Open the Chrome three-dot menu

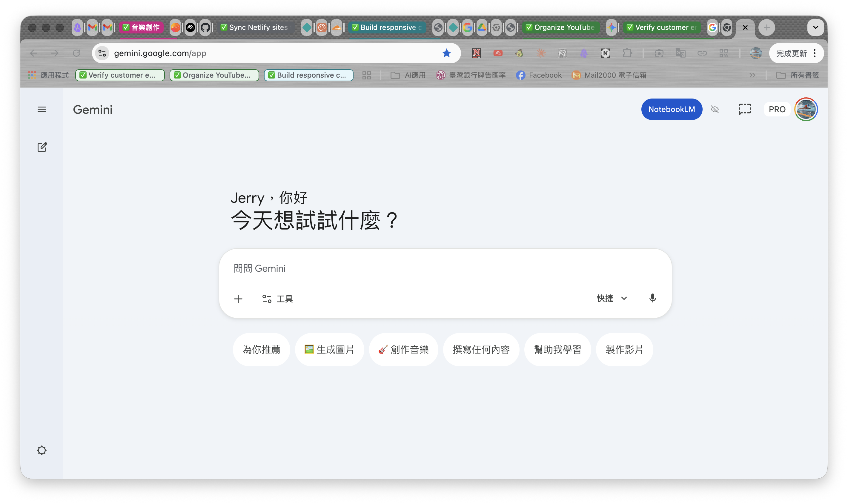pyautogui.click(x=815, y=53)
